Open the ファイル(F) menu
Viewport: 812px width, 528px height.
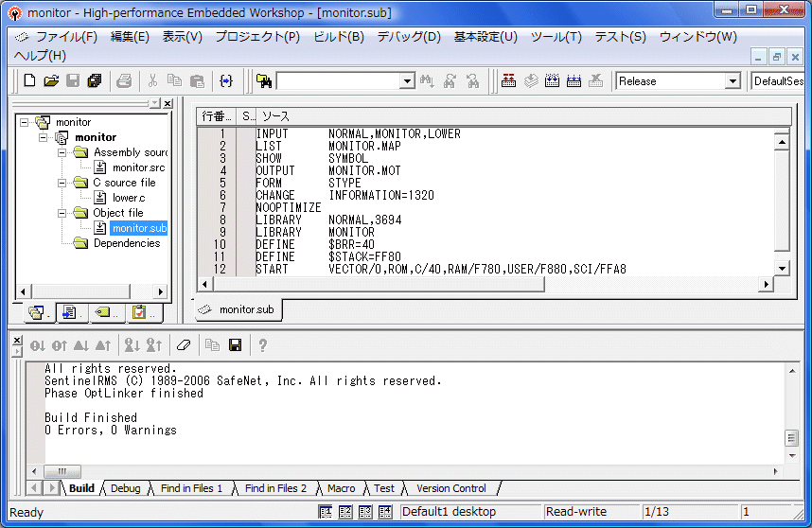tap(65, 37)
